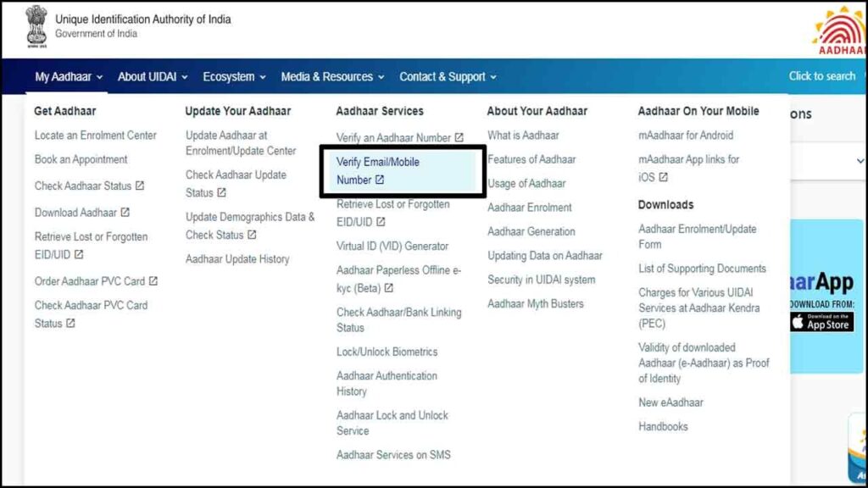Click the New eAadhaar link
This screenshot has height=488, width=868.
pos(670,402)
